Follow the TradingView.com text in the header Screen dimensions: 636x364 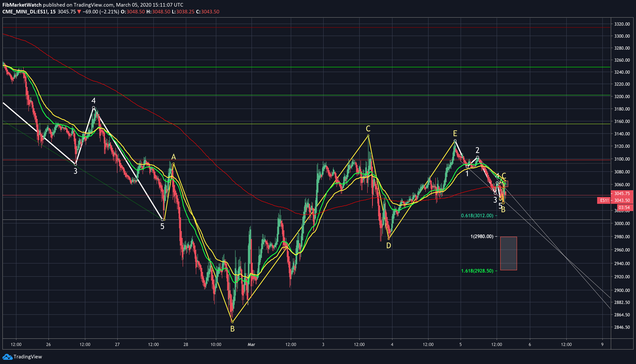coord(94,5)
